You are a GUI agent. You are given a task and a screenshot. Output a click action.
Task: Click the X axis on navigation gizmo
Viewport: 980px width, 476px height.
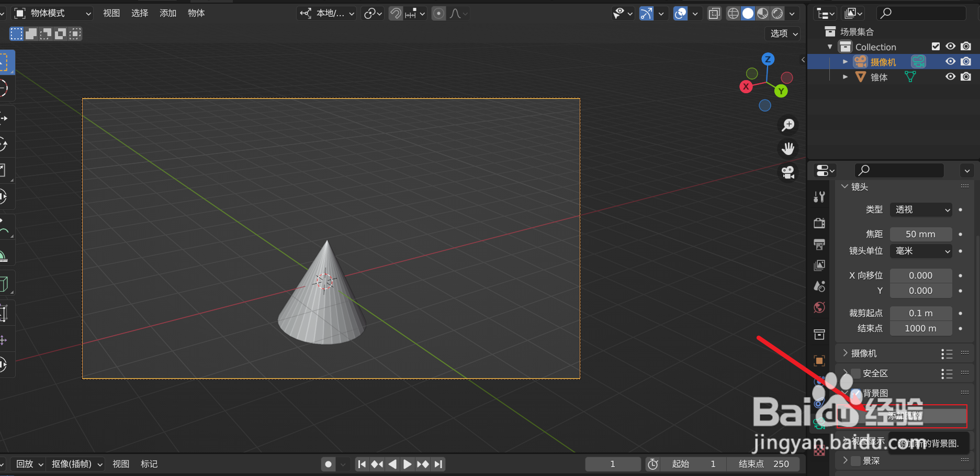[x=746, y=86]
